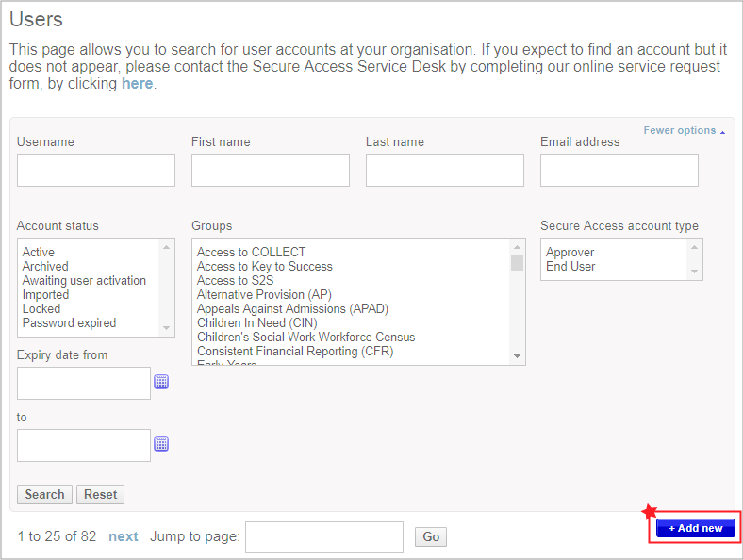
Task: Select End User account type
Action: [570, 266]
